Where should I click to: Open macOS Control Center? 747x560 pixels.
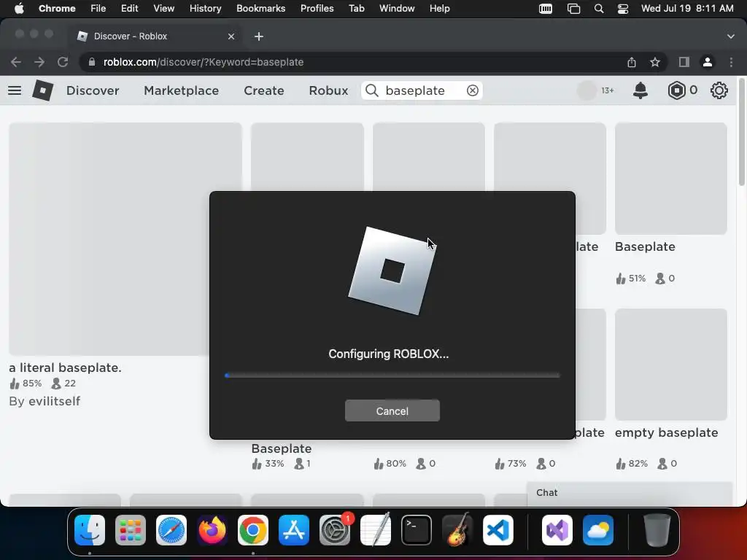click(x=623, y=9)
